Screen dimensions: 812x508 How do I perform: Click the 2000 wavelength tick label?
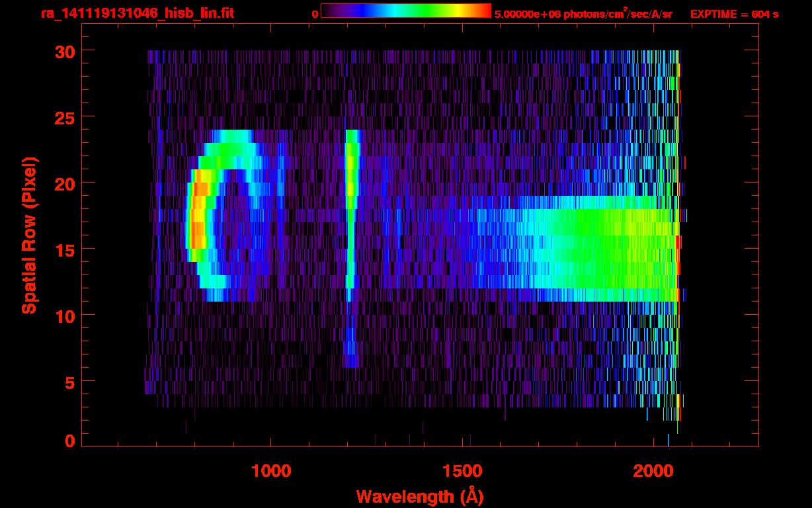(654, 470)
